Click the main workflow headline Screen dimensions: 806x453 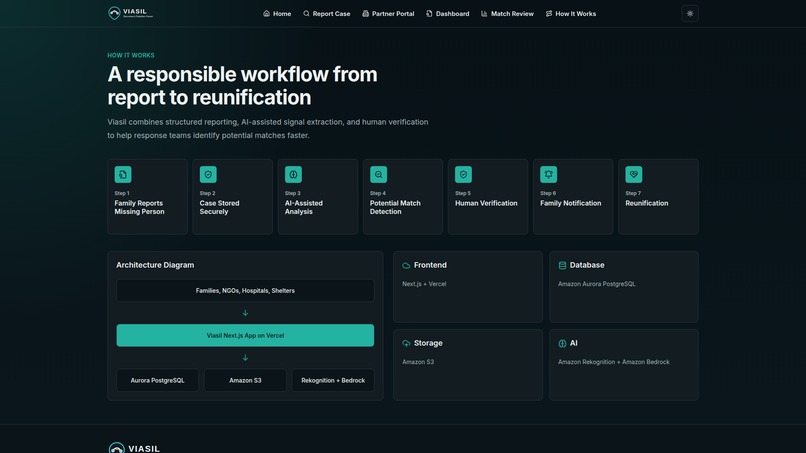pyautogui.click(x=242, y=86)
